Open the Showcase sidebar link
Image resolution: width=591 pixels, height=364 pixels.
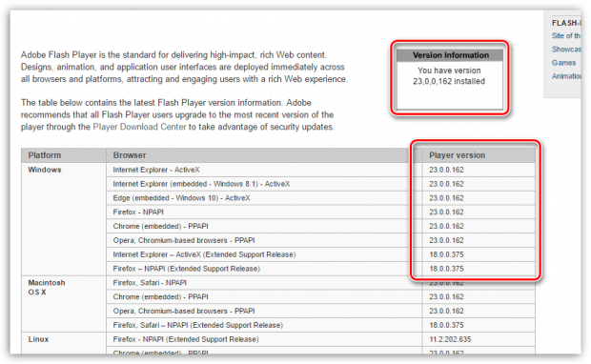[566, 50]
